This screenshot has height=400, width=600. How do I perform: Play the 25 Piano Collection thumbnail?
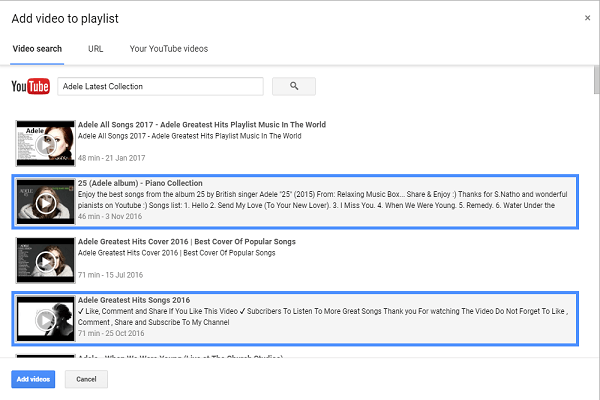point(46,202)
